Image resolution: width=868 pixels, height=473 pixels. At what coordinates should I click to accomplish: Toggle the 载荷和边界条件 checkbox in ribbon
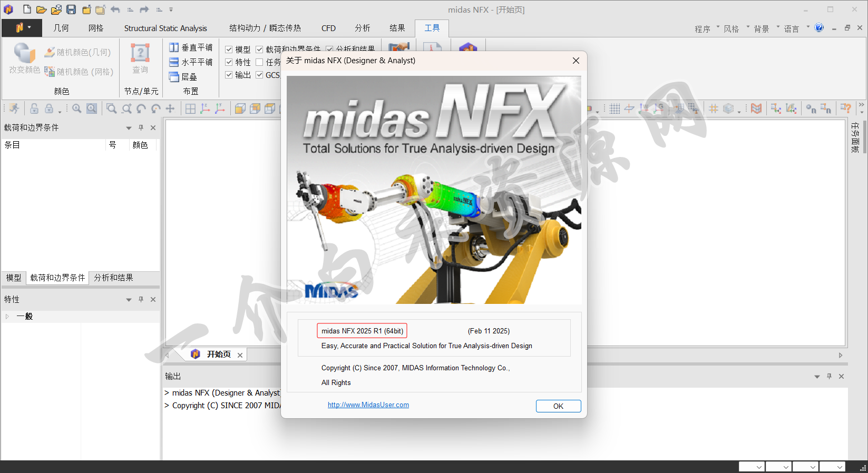[259, 50]
